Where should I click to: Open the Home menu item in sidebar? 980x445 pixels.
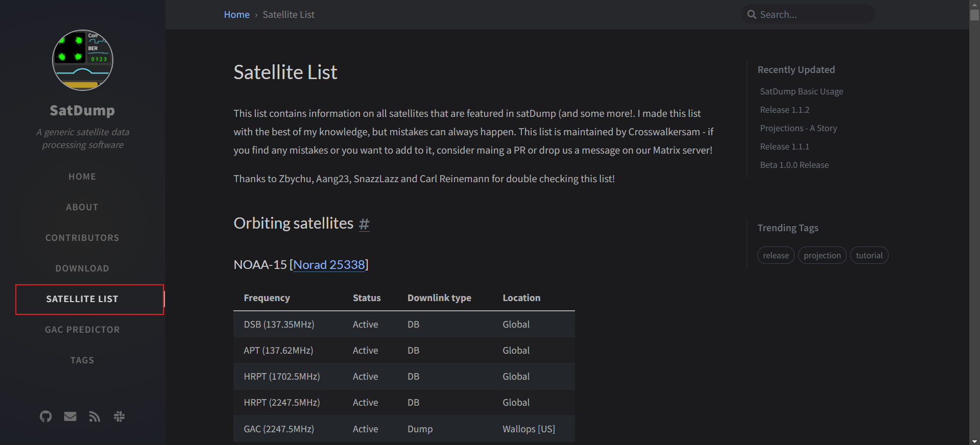coord(82,177)
